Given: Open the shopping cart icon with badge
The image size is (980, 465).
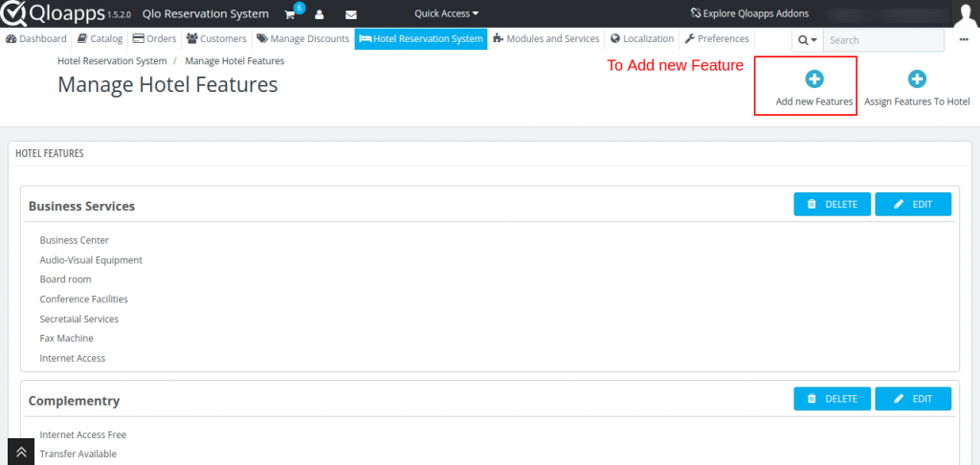Looking at the screenshot, I should 292,12.
